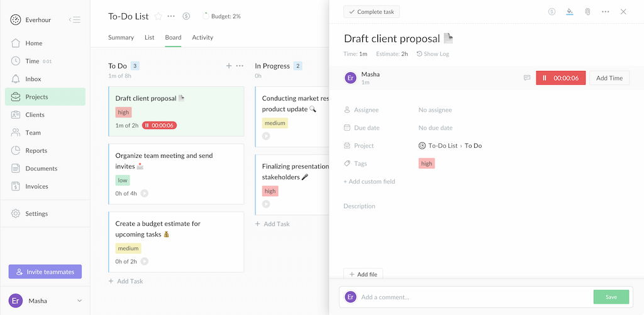Click the Everhour logo icon
The height and width of the screenshot is (315, 644).
[x=16, y=19]
